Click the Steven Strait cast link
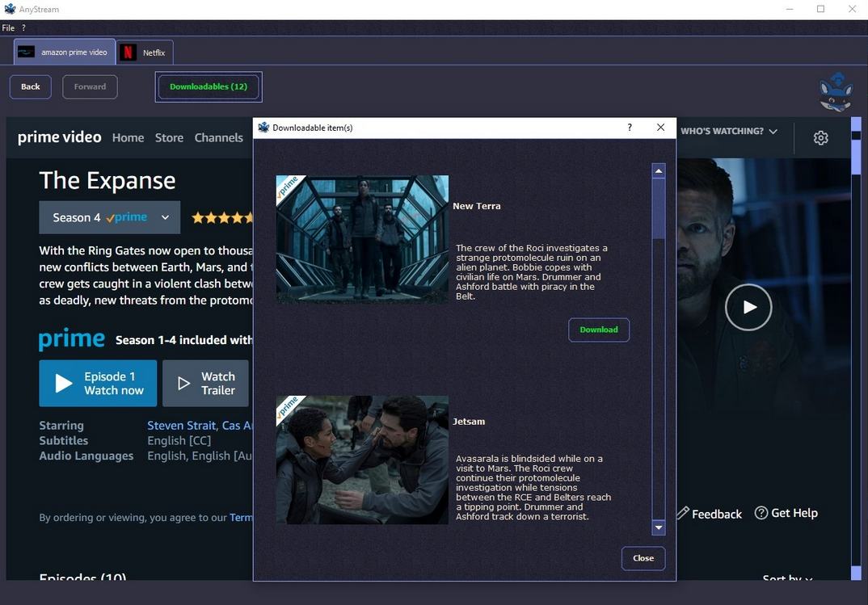Screen dimensions: 868x605 tap(181, 425)
